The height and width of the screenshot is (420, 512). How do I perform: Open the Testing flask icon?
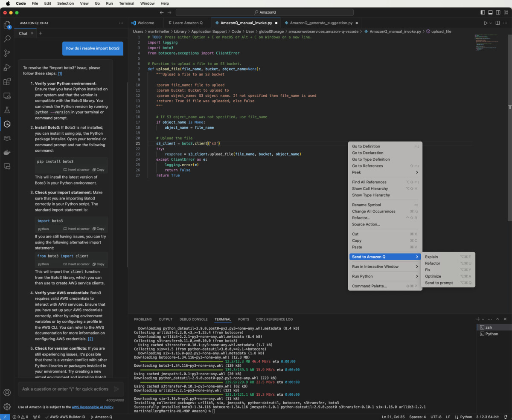[x=6, y=109]
